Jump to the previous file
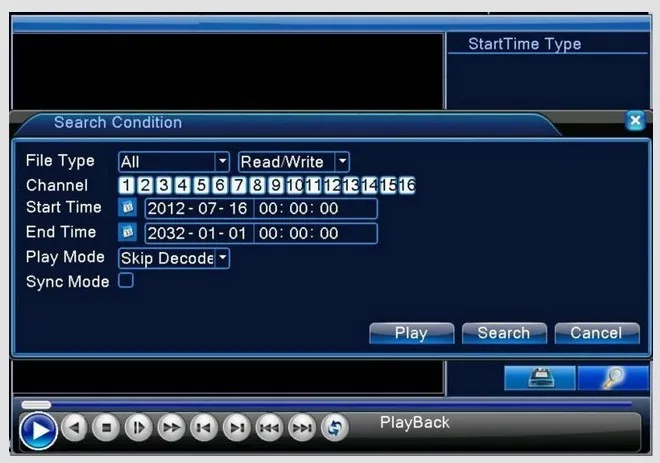The height and width of the screenshot is (463, 660). [269, 428]
